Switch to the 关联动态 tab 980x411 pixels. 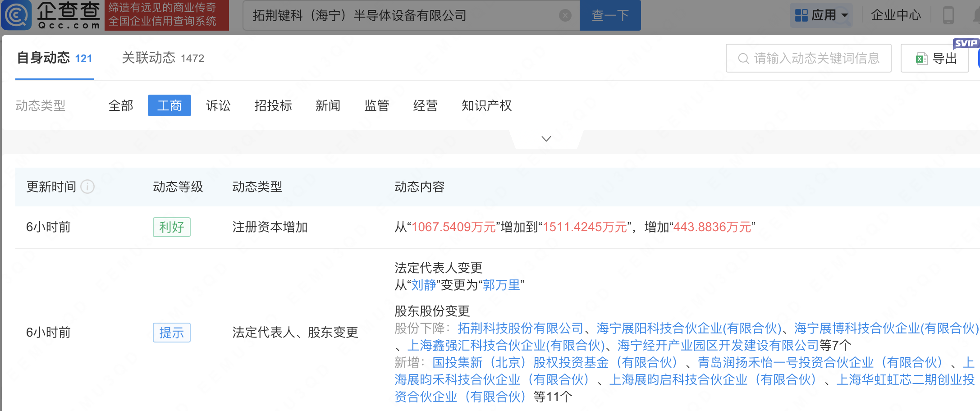point(163,58)
